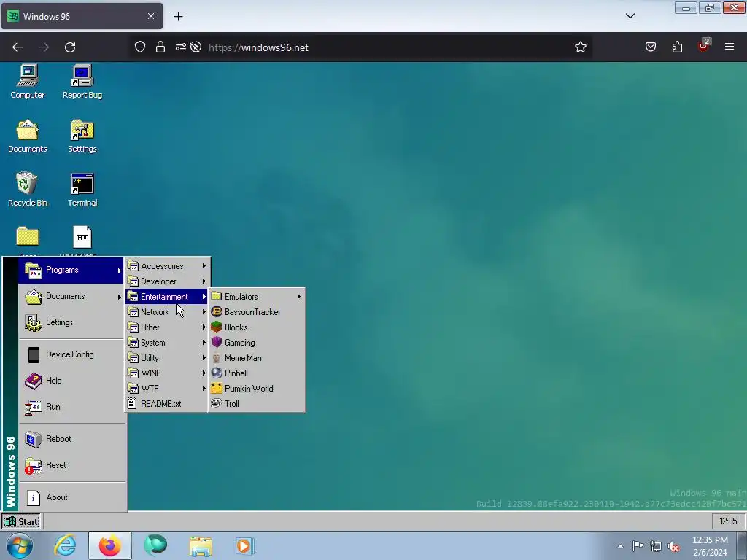Click the network tray icon

point(656,546)
